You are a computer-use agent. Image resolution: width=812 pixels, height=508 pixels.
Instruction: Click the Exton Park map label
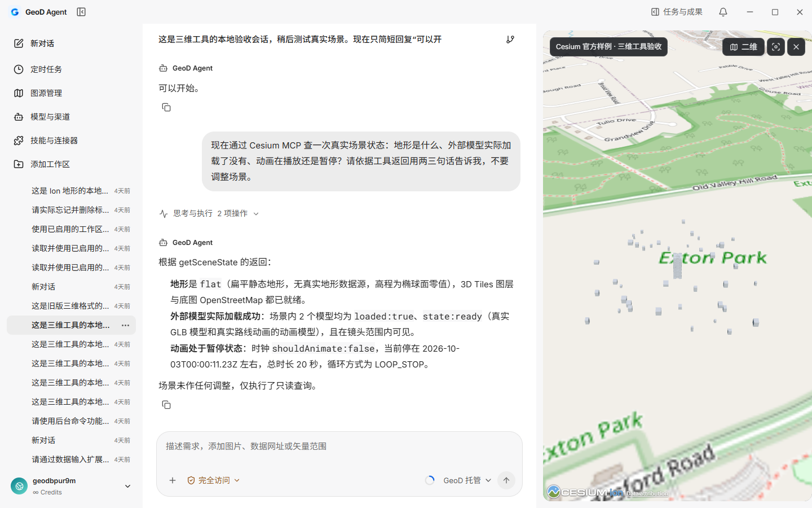(713, 258)
